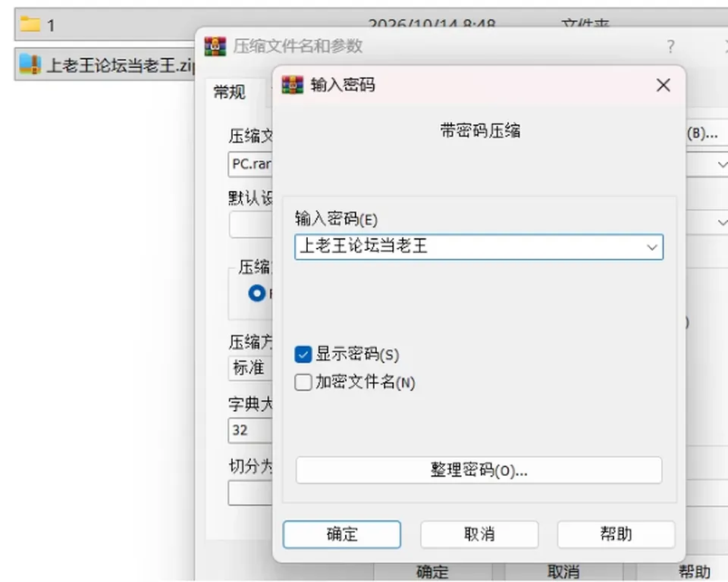
Task: Switch to the 常规 tab
Action: click(229, 92)
